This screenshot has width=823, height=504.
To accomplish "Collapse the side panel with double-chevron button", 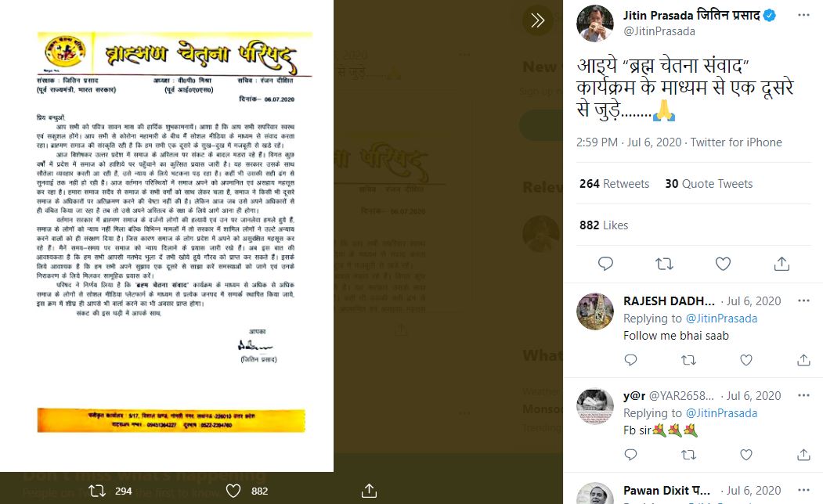I will coord(537,20).
